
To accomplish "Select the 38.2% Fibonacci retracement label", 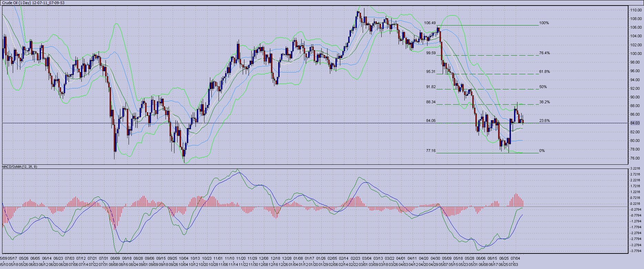I will coord(545,102).
